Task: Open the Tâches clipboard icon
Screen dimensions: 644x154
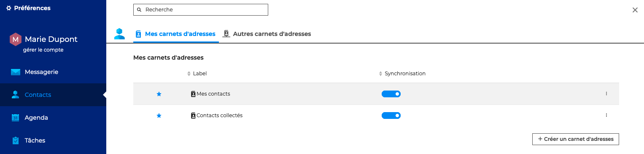Action: (16, 140)
